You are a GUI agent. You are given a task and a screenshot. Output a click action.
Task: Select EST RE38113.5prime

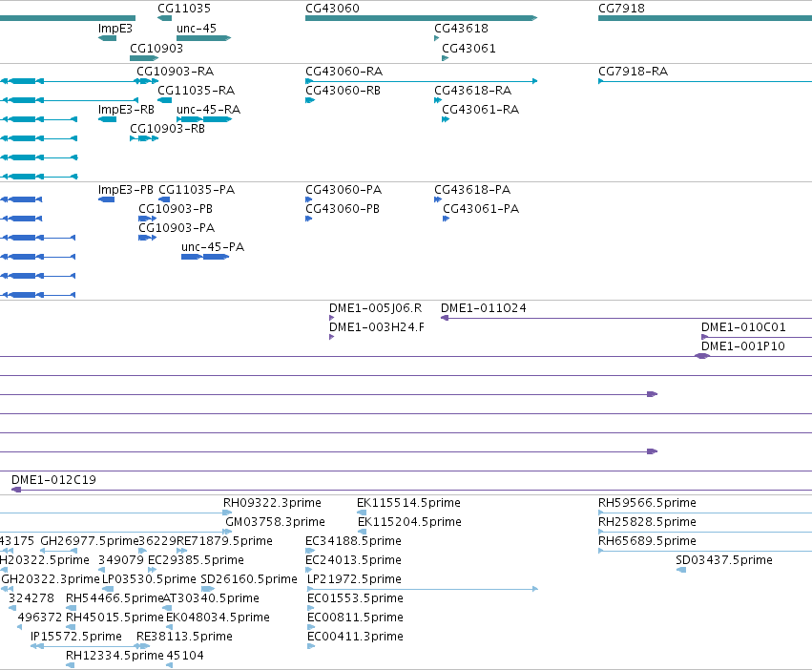[184, 638]
